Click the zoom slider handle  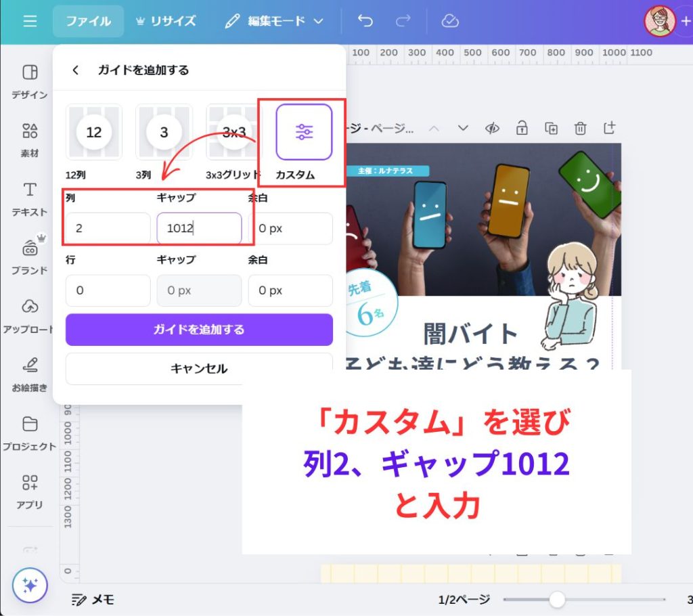tap(557, 599)
